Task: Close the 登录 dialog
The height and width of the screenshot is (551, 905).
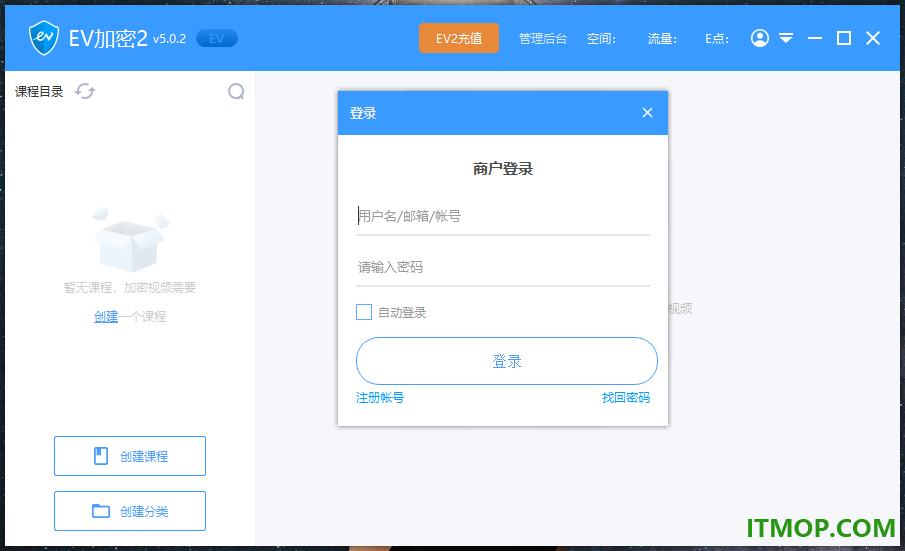Action: pyautogui.click(x=648, y=113)
